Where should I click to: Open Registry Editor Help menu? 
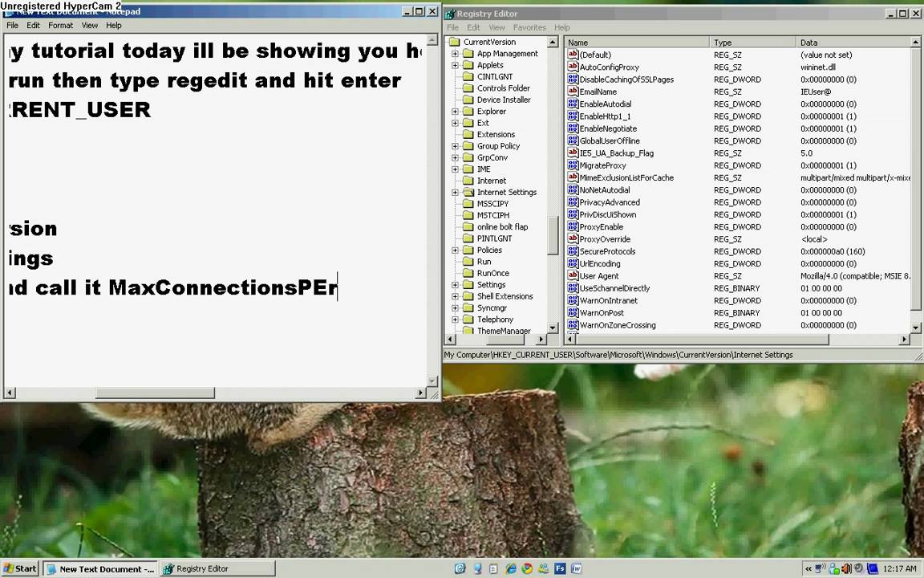[x=562, y=27]
